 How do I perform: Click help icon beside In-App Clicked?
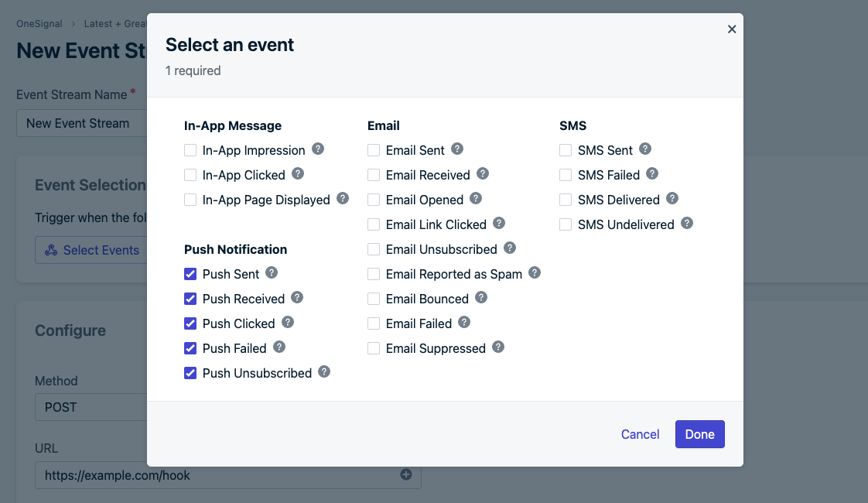point(298,174)
